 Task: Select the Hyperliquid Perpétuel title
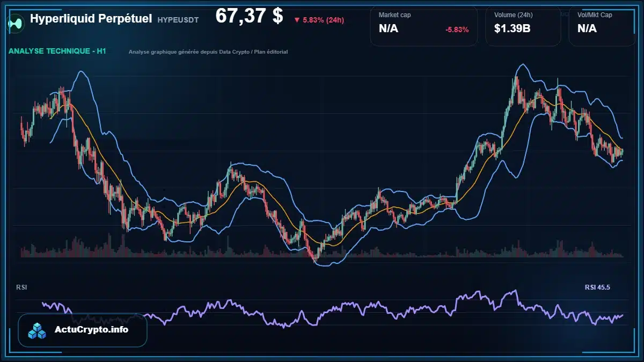click(x=91, y=19)
